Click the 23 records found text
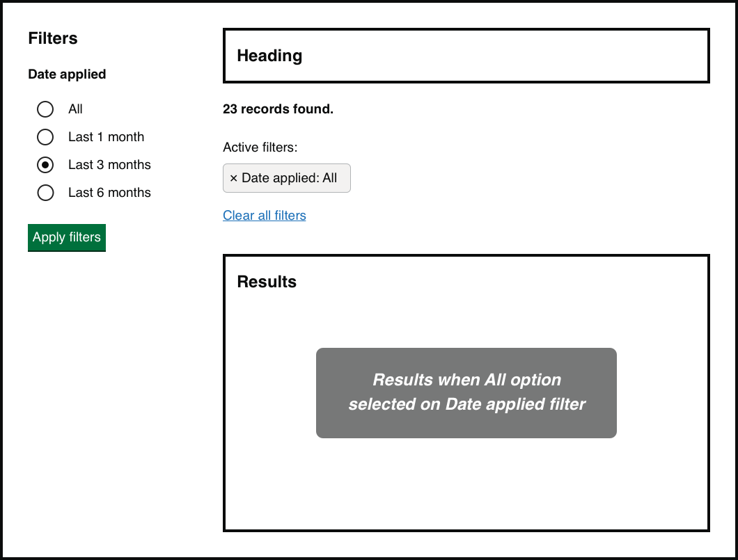The height and width of the screenshot is (560, 738). [x=278, y=109]
